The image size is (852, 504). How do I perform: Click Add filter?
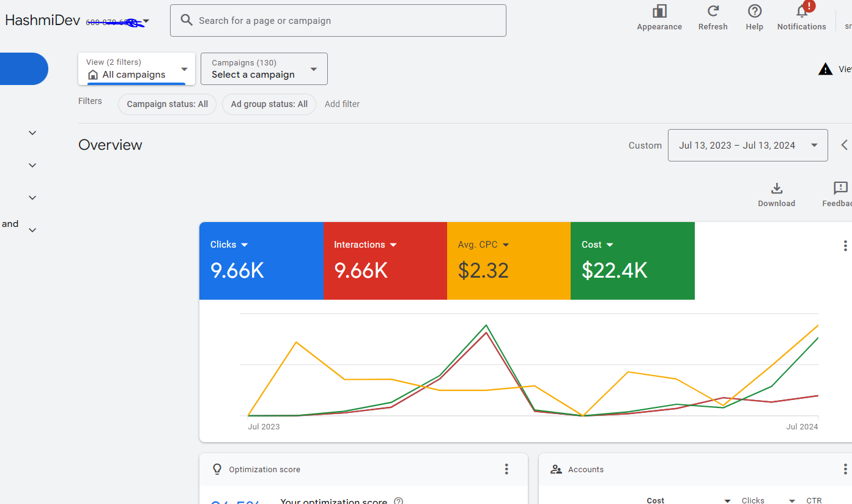[x=342, y=104]
